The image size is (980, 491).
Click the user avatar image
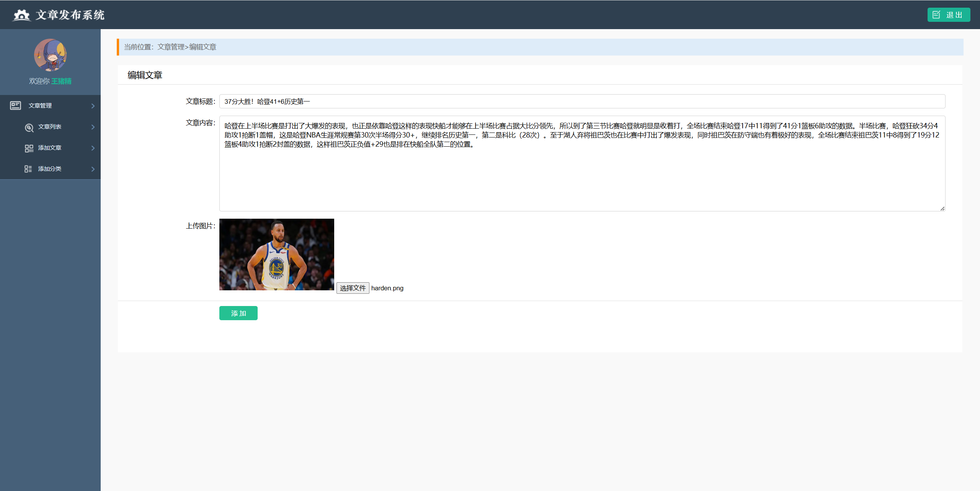click(x=50, y=55)
